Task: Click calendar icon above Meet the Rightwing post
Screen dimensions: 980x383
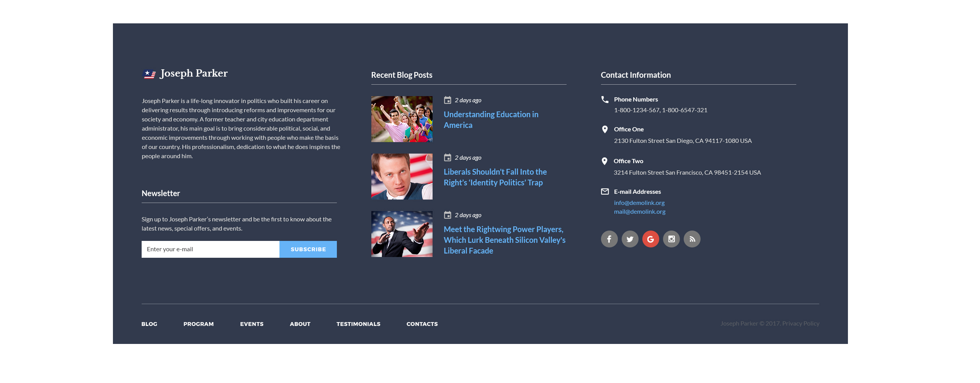Action: (x=448, y=215)
